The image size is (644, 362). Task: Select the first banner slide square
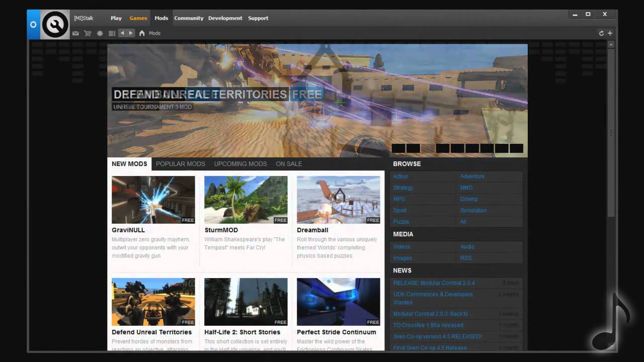tap(398, 148)
